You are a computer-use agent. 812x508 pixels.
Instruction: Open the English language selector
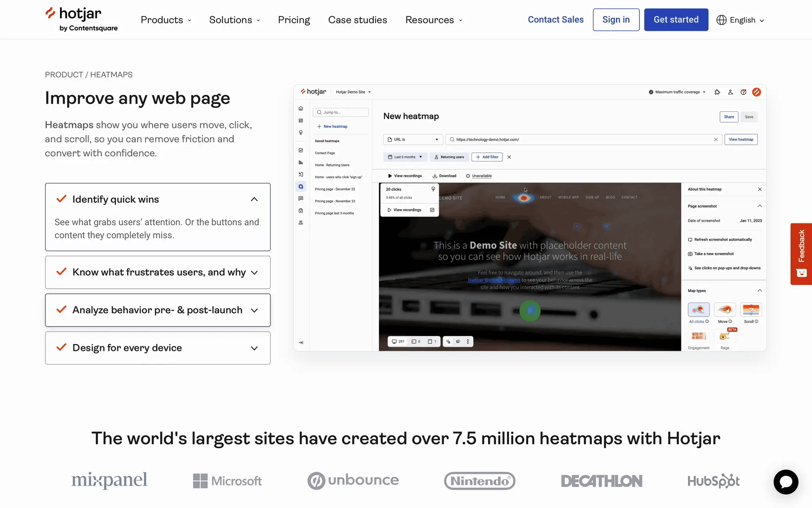click(x=746, y=20)
